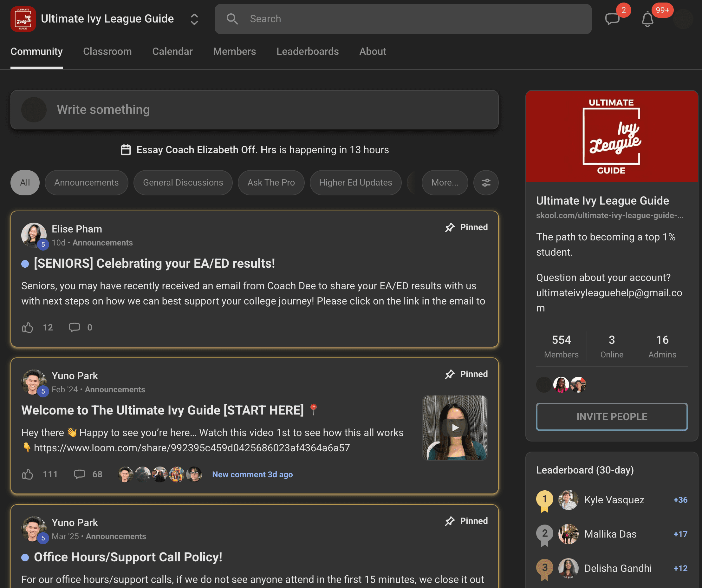Open the notifications bell

[647, 19]
